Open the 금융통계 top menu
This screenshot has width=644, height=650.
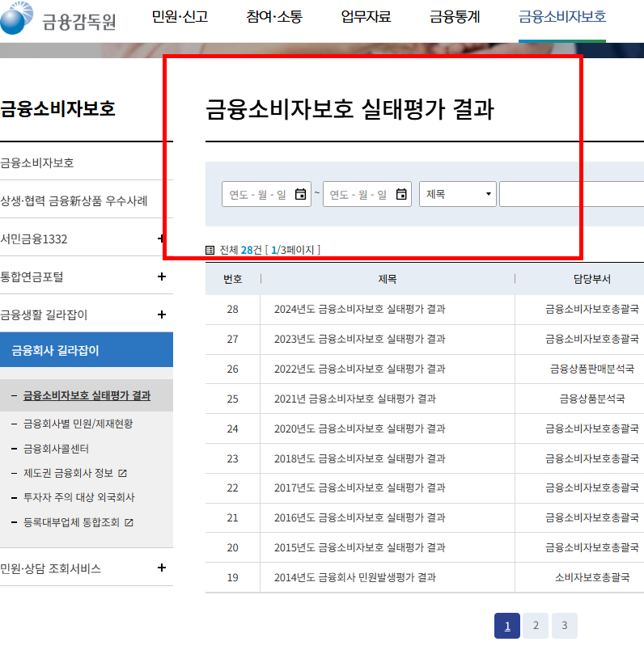pos(455,17)
